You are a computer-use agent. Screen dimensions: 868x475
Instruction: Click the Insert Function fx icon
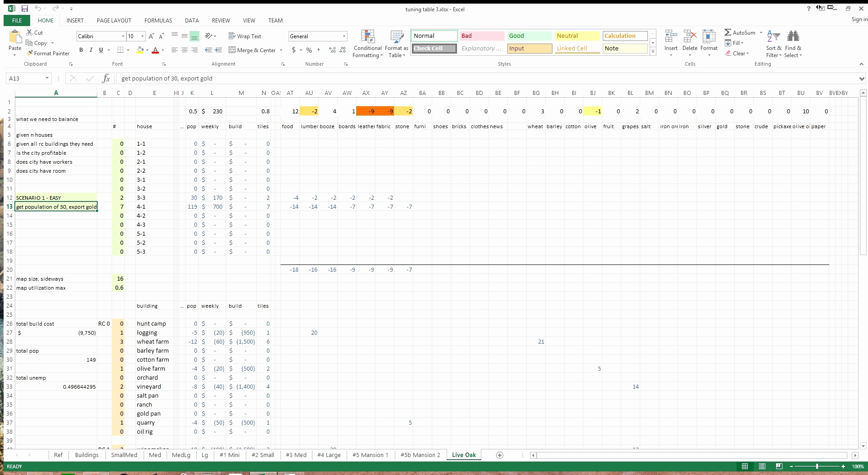(106, 78)
